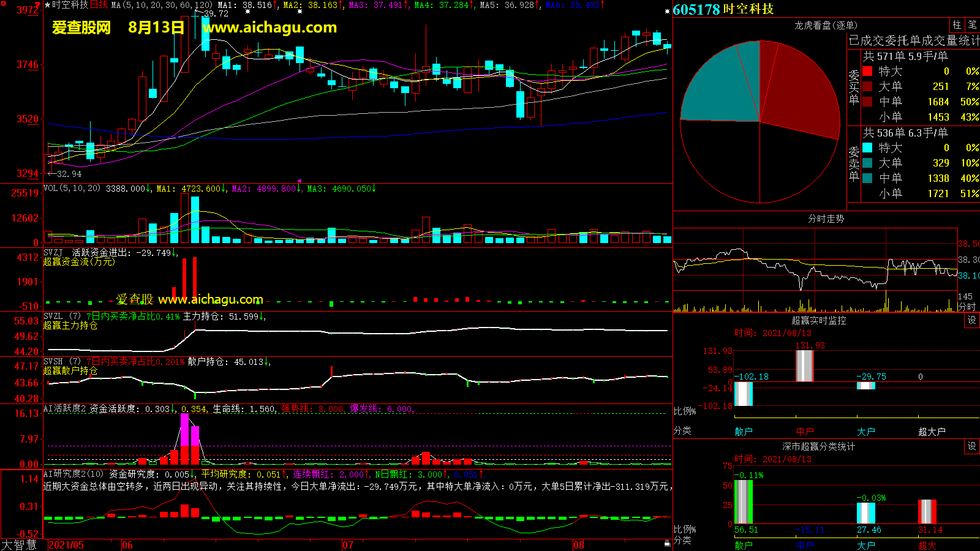Click the lock icon on the timeline
Screen dimensions: 980x551
click(667, 543)
